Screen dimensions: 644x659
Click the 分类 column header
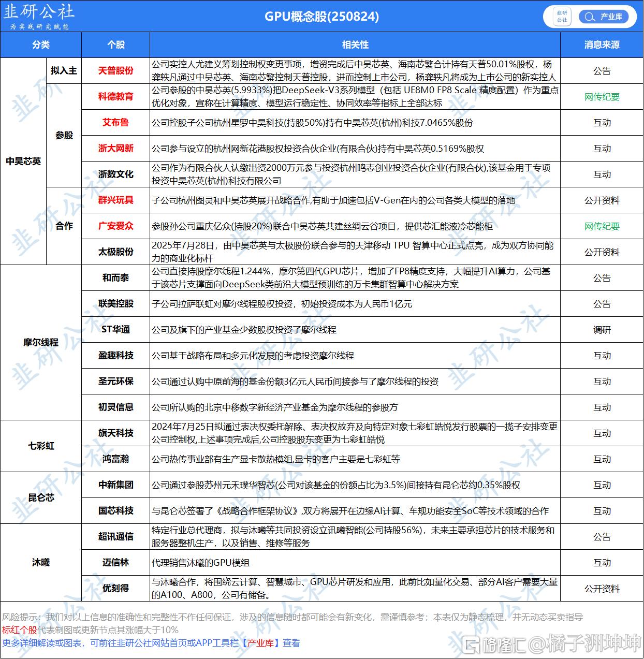[x=41, y=45]
